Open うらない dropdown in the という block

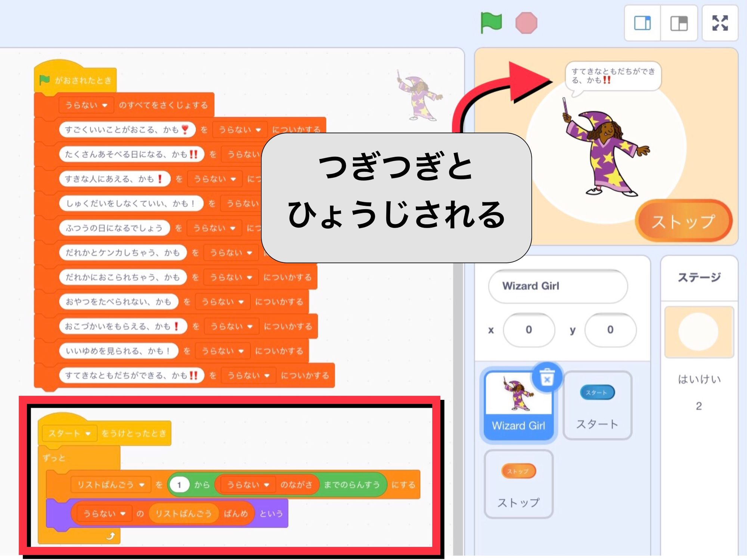pyautogui.click(x=104, y=514)
